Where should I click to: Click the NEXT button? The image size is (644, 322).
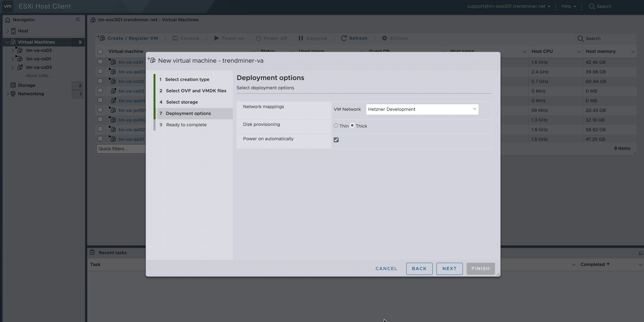[449, 269]
